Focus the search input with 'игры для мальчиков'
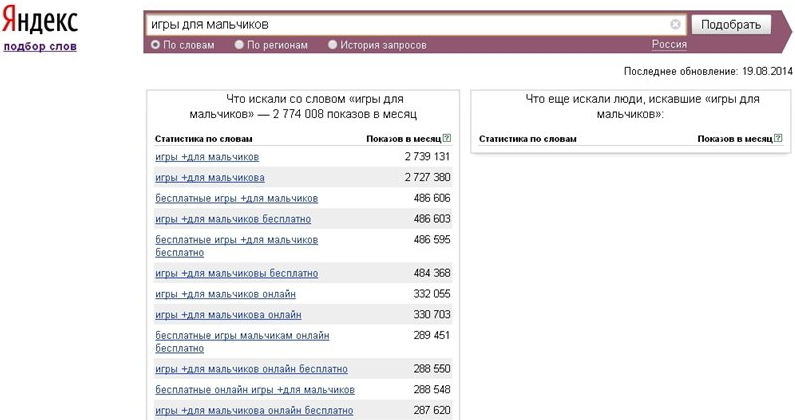Screen dimensions: 795x420 408,24
